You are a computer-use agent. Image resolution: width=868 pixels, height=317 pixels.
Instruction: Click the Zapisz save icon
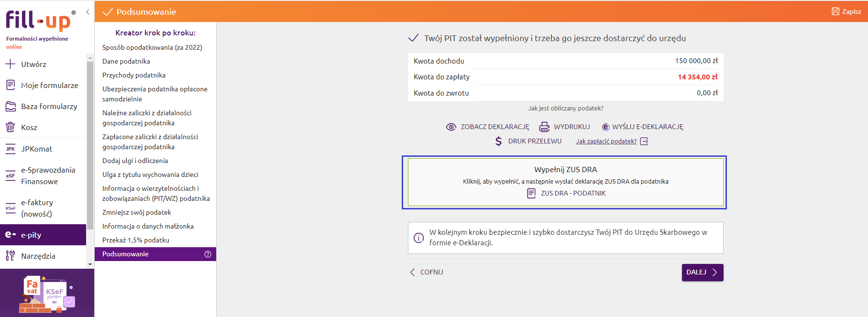[835, 11]
